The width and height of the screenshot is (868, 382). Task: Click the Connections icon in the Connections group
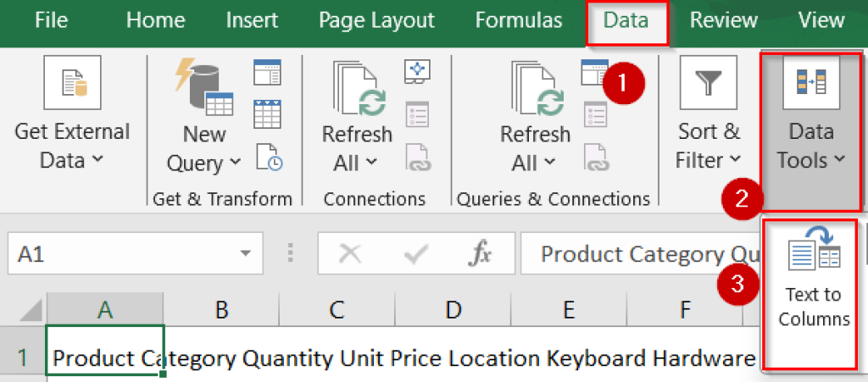[x=418, y=73]
